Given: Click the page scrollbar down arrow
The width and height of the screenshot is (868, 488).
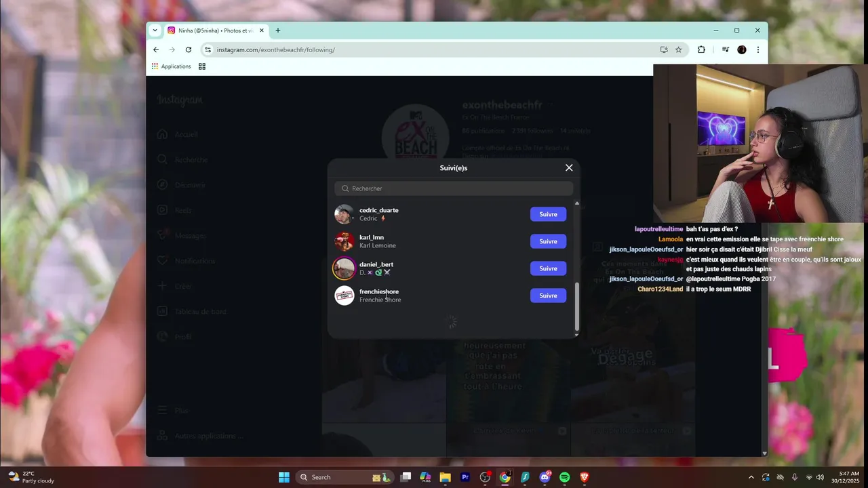Looking at the screenshot, I should pyautogui.click(x=764, y=453).
